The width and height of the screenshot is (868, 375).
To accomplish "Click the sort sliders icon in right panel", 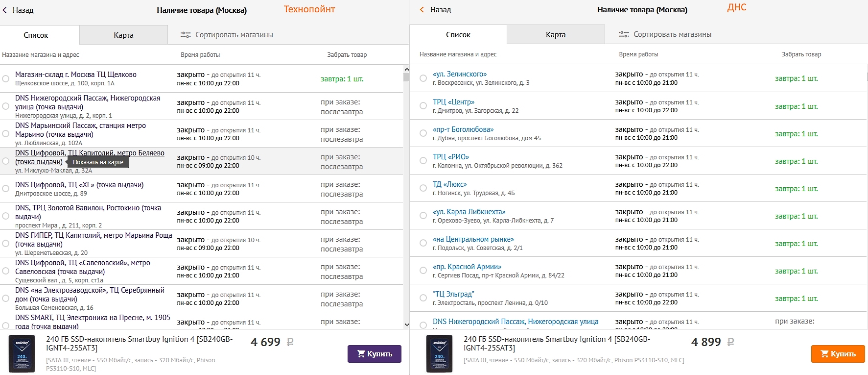I will point(624,34).
